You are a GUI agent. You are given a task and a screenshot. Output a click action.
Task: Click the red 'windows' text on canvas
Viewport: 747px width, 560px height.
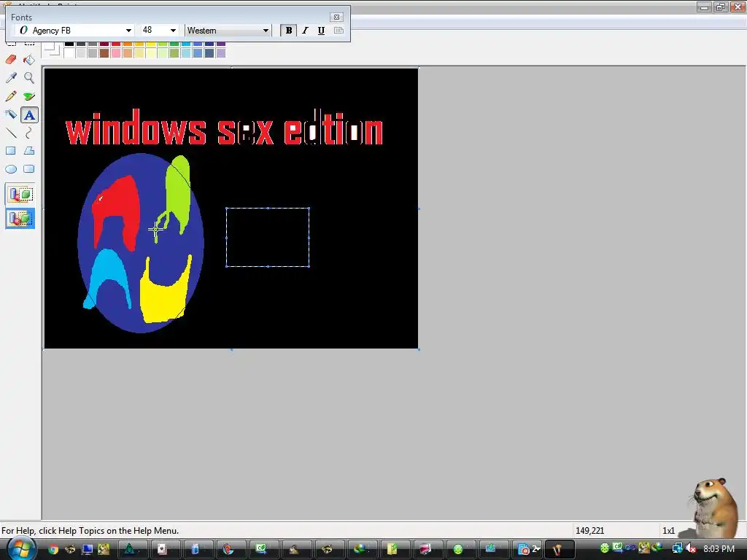click(x=136, y=128)
